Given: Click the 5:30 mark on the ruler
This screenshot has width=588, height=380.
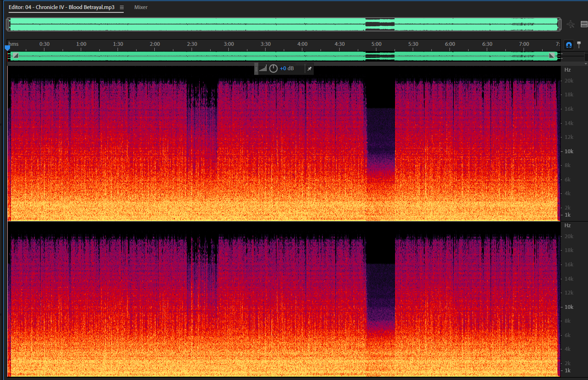Looking at the screenshot, I should tap(413, 44).
